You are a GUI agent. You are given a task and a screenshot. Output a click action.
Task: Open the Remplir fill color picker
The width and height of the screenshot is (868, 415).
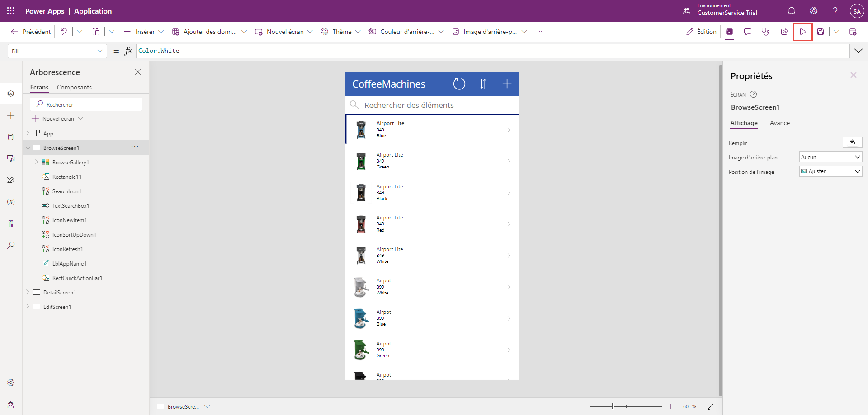tap(853, 142)
